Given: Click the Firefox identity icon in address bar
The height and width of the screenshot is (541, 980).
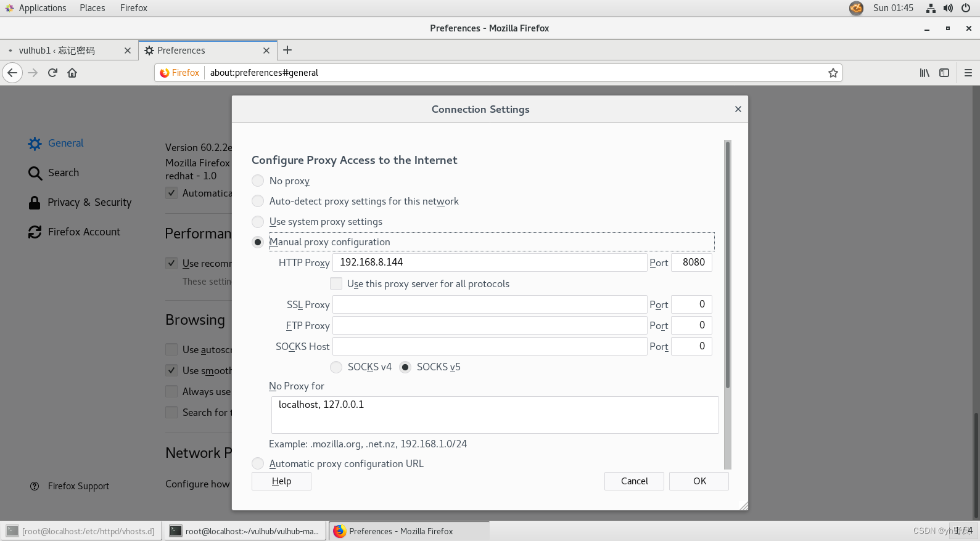Looking at the screenshot, I should click(x=179, y=73).
